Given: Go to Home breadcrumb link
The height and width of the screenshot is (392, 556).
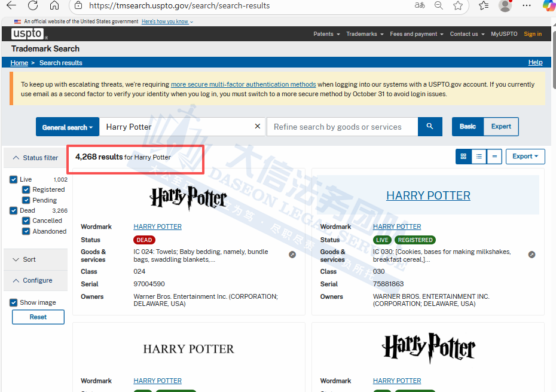Looking at the screenshot, I should (19, 63).
